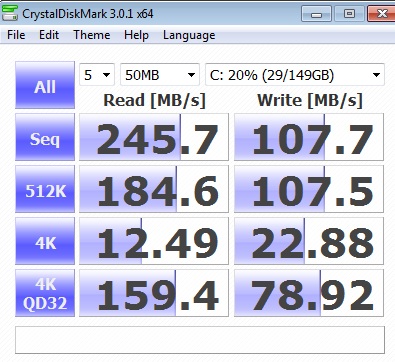
Task: Select the 512K write result 107.5
Action: (x=309, y=189)
